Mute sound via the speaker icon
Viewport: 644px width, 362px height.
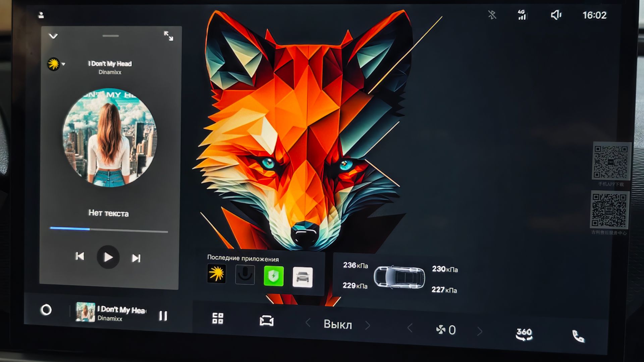click(x=556, y=15)
